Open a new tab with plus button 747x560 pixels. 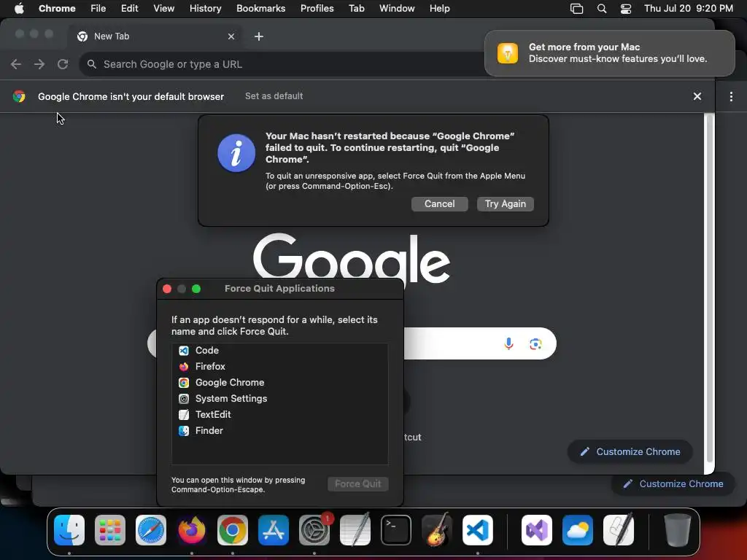(259, 36)
